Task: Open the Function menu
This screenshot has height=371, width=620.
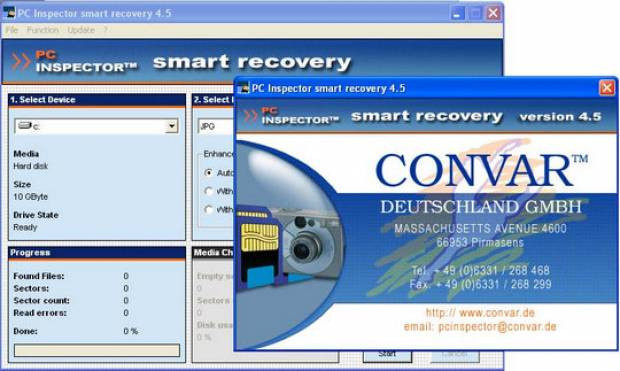Action: 42,30
